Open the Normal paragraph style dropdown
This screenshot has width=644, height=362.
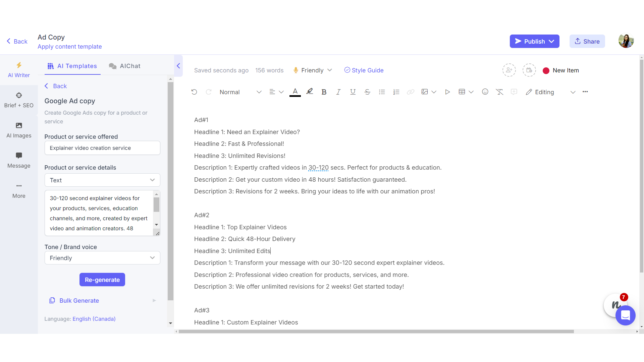pyautogui.click(x=240, y=92)
